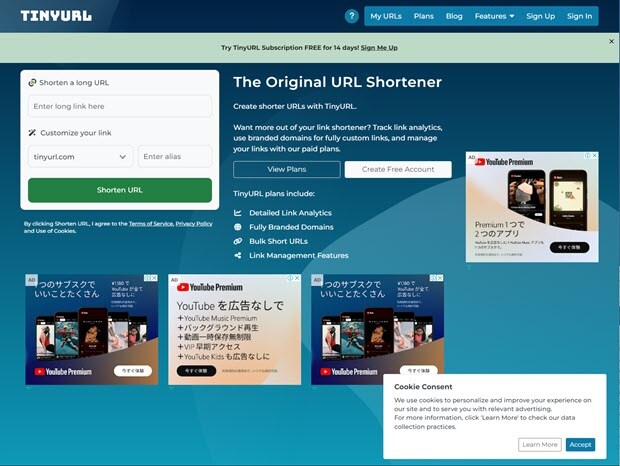Open the tinyurl.com domain dropdown

pos(80,157)
